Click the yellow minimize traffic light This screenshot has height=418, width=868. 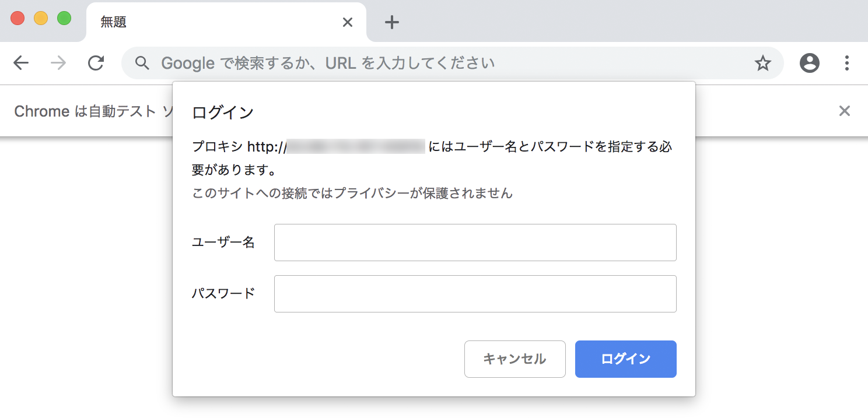(x=40, y=18)
